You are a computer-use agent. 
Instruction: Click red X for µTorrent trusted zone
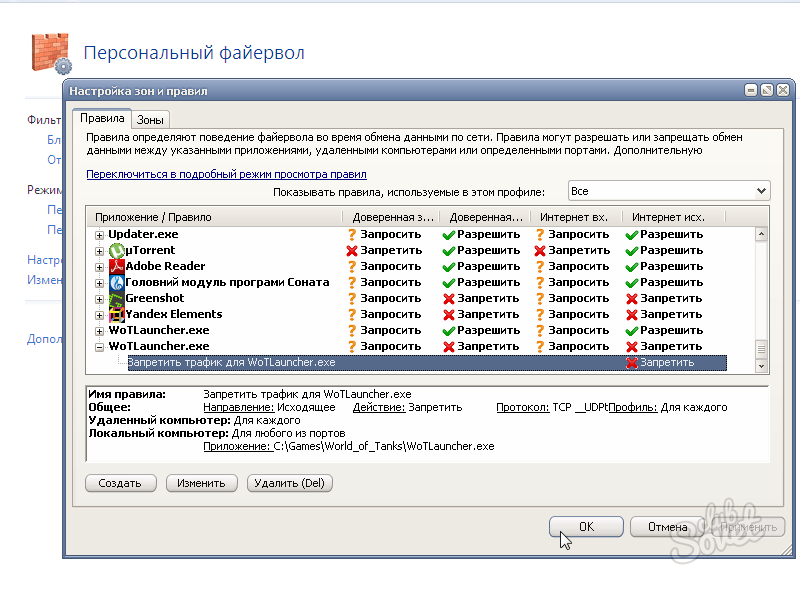coord(351,250)
